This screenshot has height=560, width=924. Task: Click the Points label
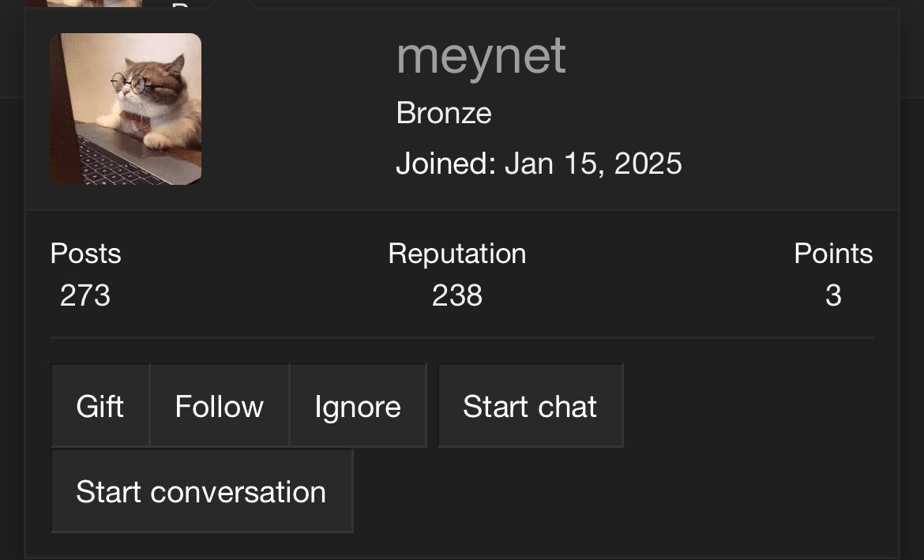pyautogui.click(x=833, y=254)
